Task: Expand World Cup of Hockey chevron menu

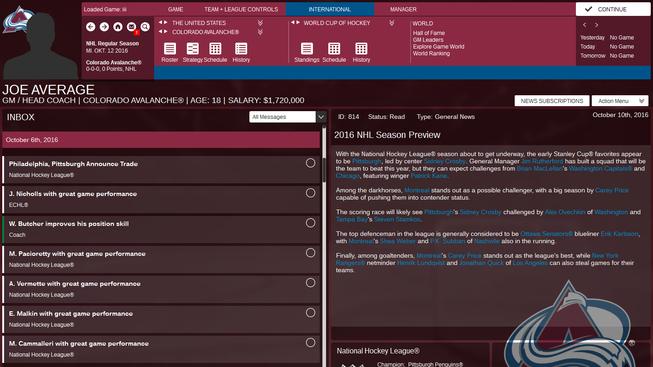Action: coord(391,23)
